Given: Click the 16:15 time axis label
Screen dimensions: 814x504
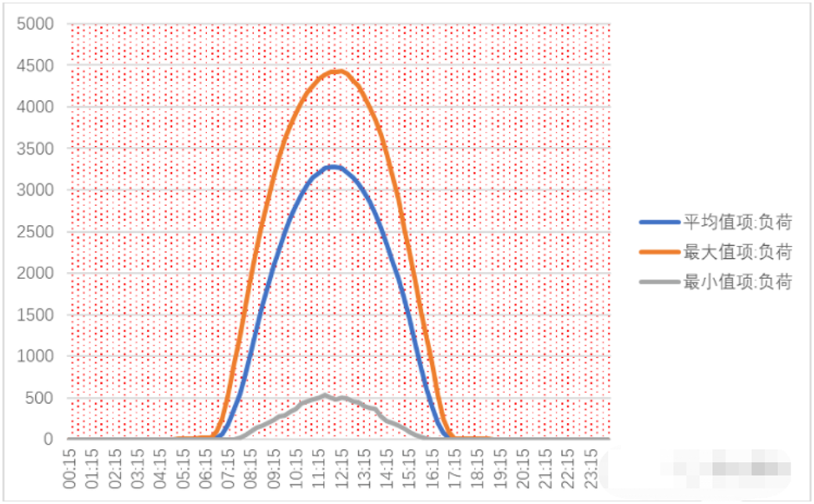Looking at the screenshot, I should (432, 469).
